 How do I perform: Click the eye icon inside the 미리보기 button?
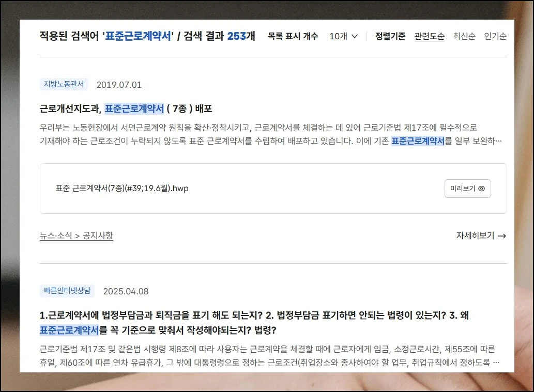pos(482,189)
